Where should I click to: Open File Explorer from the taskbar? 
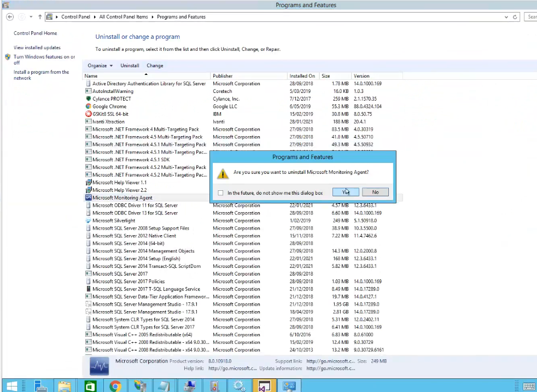[x=65, y=386]
